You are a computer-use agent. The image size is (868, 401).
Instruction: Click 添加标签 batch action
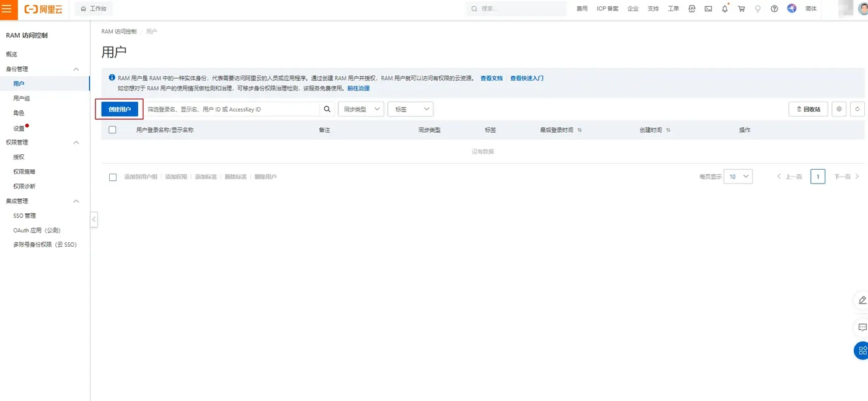coord(206,177)
